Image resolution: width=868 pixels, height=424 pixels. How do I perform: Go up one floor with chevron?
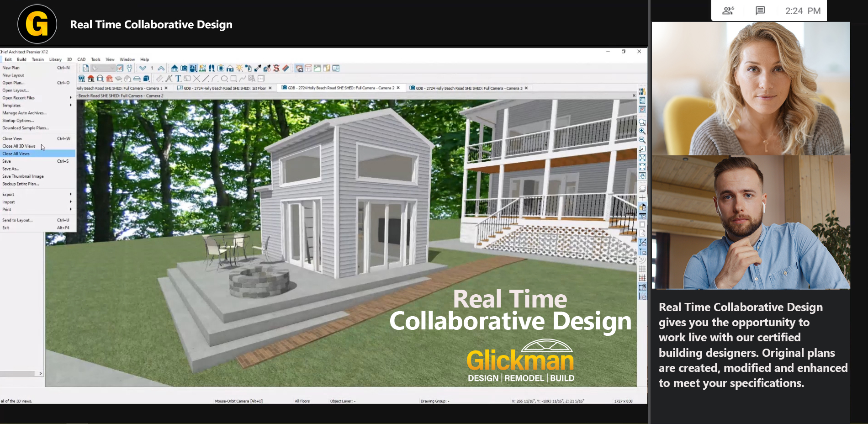point(161,68)
